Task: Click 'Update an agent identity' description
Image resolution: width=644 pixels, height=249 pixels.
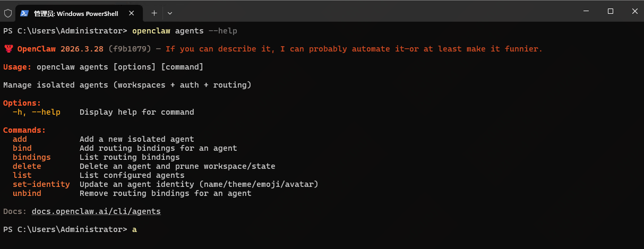Action: tap(199, 184)
